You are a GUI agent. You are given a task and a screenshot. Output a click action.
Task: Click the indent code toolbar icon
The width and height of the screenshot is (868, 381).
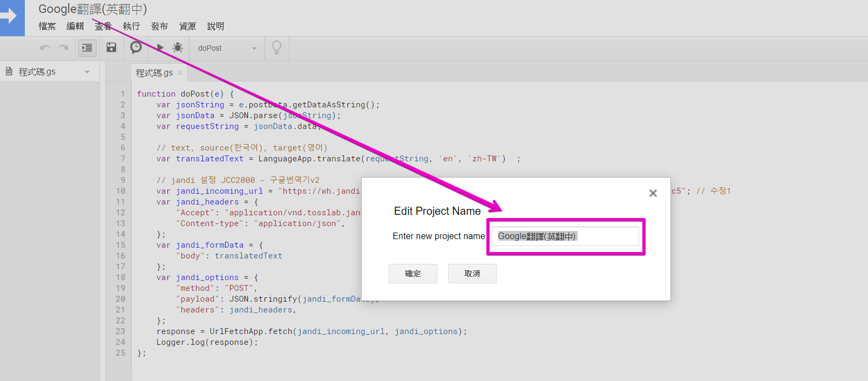(87, 48)
